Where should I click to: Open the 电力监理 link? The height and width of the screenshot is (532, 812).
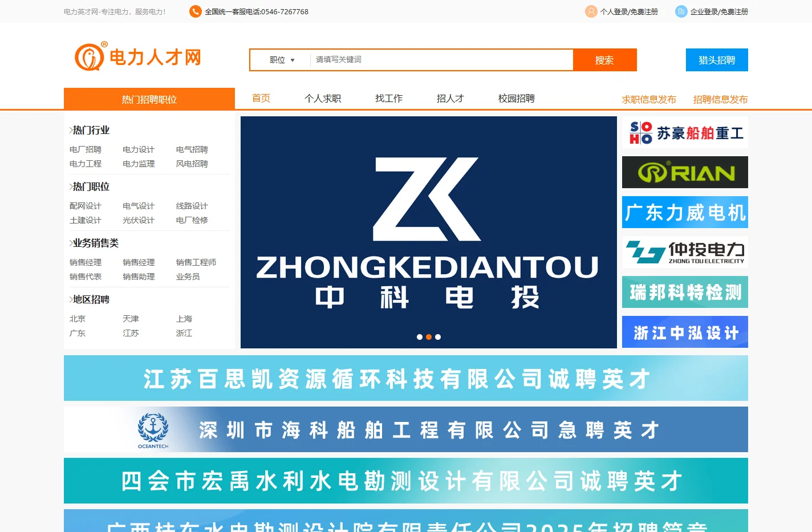[139, 164]
